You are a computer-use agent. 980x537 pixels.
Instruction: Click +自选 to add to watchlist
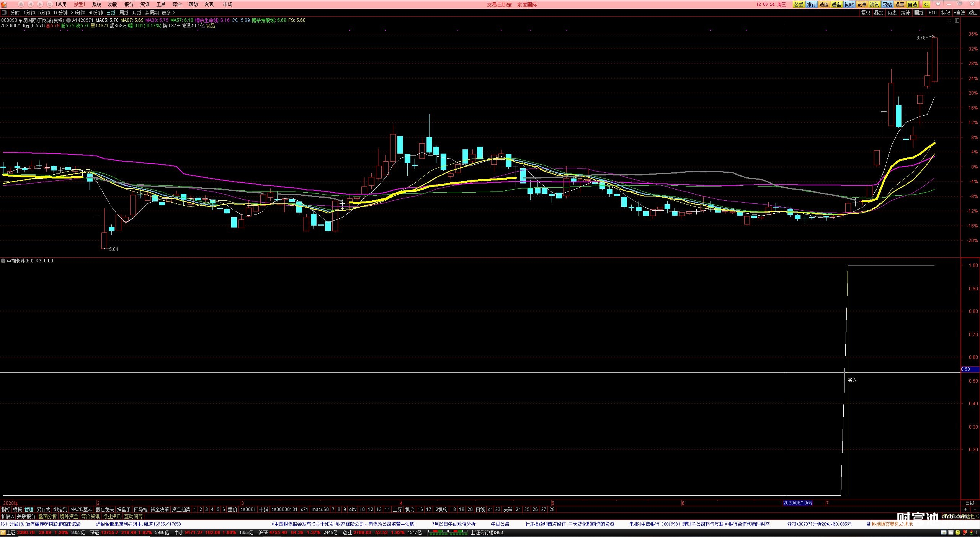(x=959, y=13)
